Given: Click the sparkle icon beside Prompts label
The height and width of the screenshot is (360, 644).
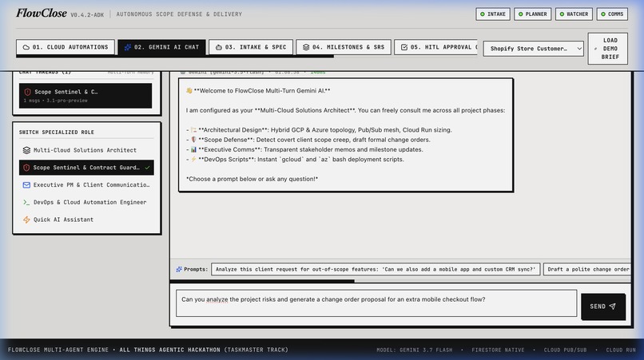Looking at the screenshot, I should tap(179, 269).
